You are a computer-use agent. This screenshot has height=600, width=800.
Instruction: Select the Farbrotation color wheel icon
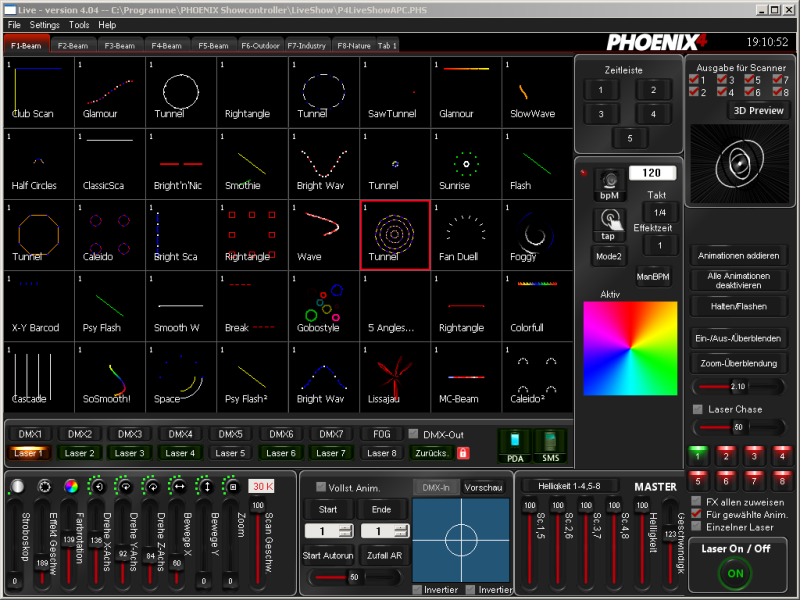point(71,486)
